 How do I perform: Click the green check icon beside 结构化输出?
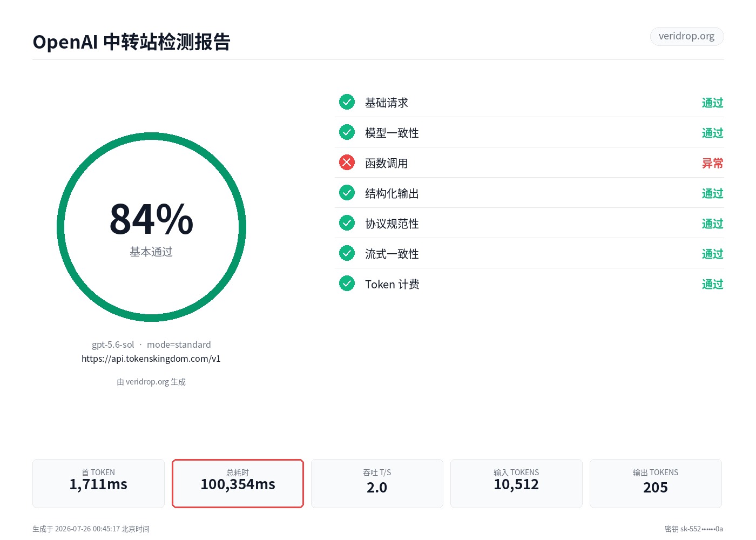[x=347, y=192]
